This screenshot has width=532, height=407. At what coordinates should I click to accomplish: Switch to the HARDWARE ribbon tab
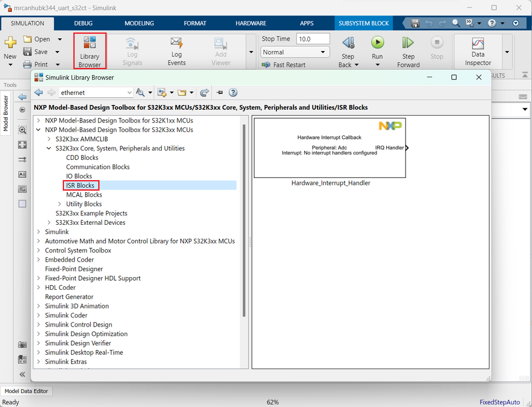(x=251, y=23)
